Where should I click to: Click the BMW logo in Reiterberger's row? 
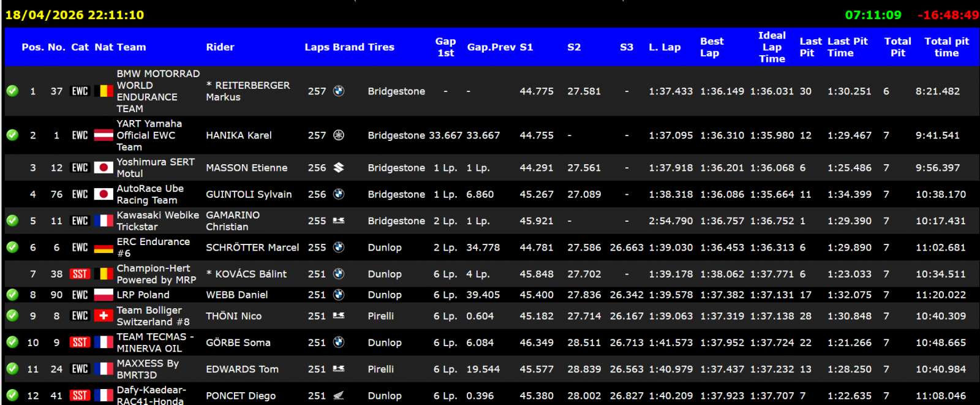(x=338, y=91)
